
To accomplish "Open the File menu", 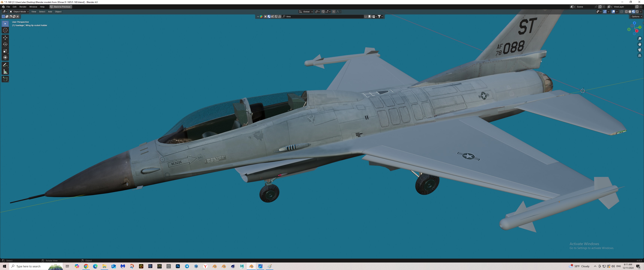I will (8, 7).
